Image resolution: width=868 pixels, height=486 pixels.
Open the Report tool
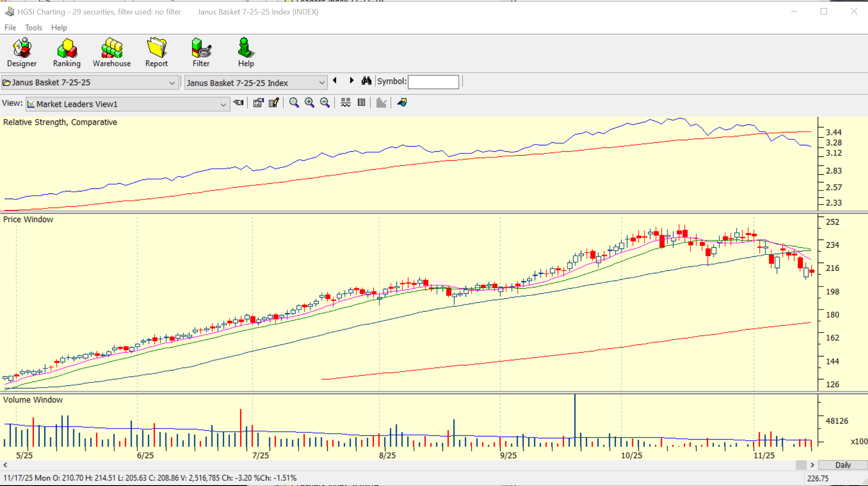click(x=156, y=52)
